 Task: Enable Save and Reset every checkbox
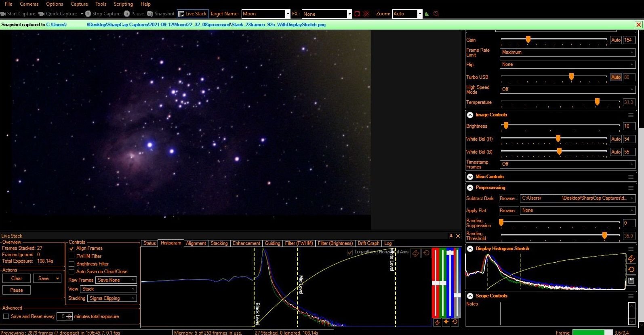pos(6,316)
